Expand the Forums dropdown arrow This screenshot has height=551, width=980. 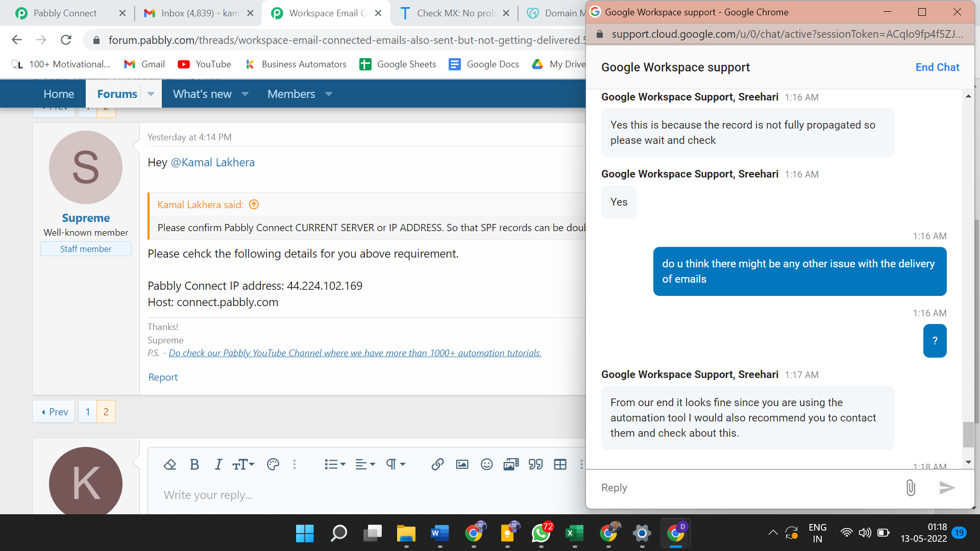(151, 94)
